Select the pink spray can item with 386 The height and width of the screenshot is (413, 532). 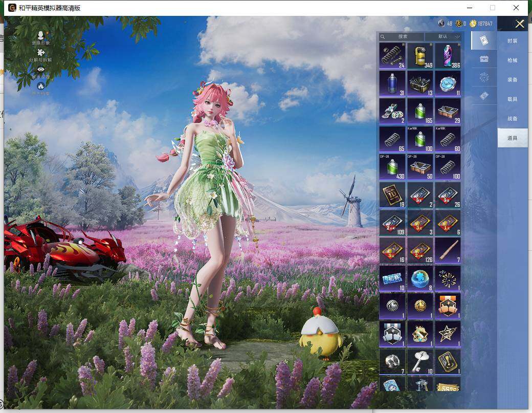[x=448, y=55]
